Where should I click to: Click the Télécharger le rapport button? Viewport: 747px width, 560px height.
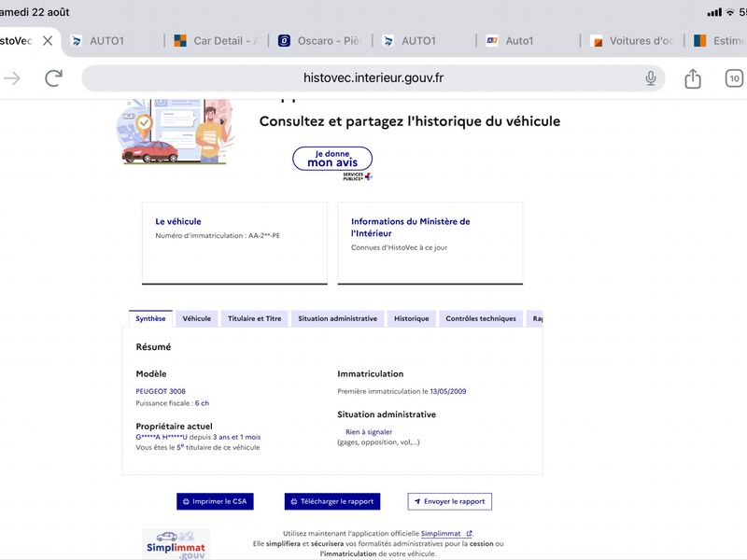[332, 501]
